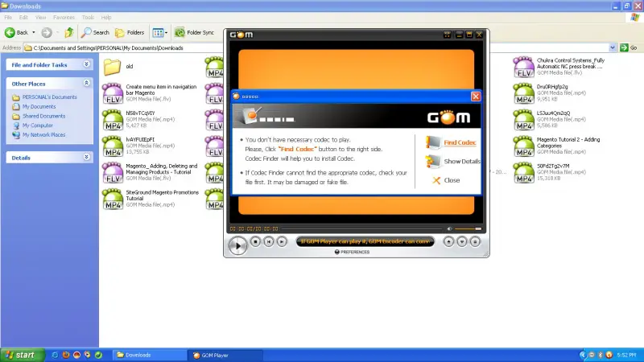The height and width of the screenshot is (362, 644).
Task: Open the My Documents link in Other Places
Action: [x=39, y=107]
